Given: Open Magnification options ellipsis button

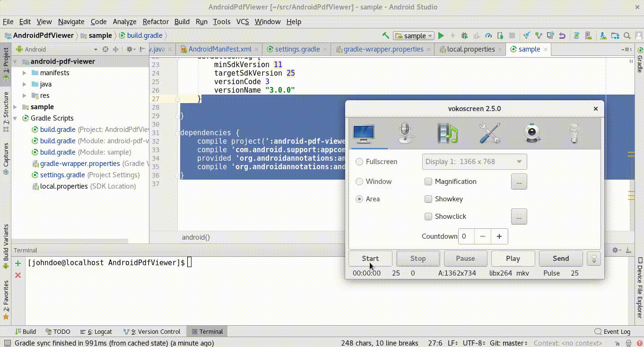Looking at the screenshot, I should (519, 182).
